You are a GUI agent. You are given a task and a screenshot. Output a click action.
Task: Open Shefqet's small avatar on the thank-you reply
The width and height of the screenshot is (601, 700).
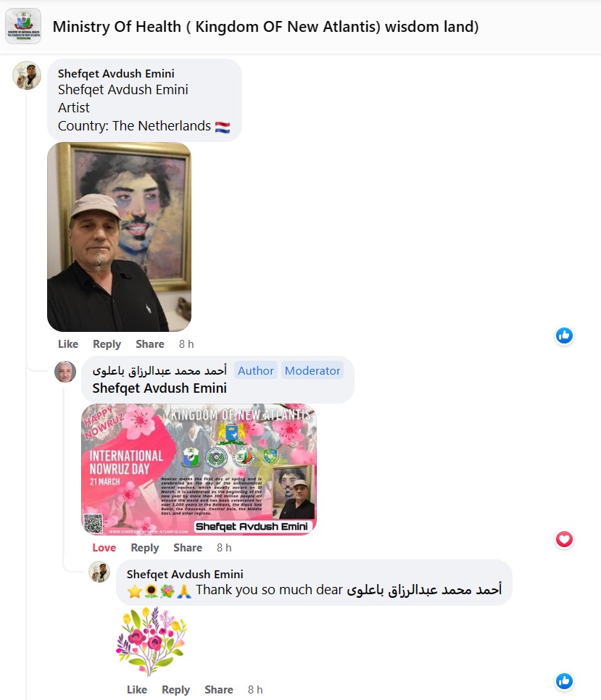point(99,572)
